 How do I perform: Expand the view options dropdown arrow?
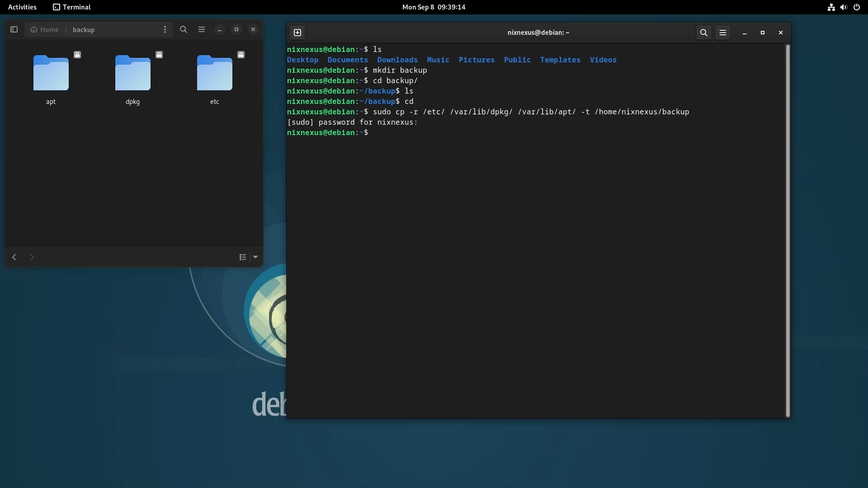click(255, 257)
